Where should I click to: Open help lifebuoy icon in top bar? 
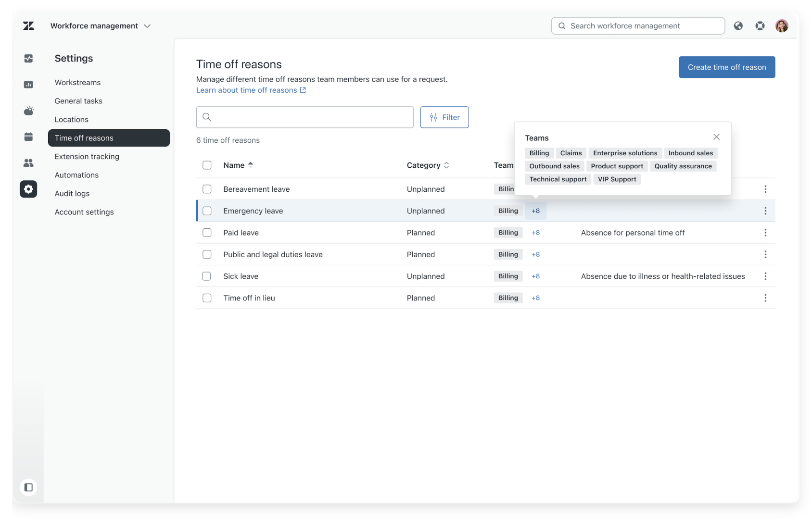(x=760, y=26)
